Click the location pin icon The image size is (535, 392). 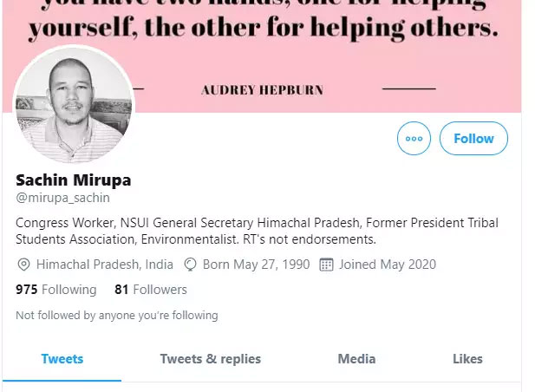click(x=23, y=265)
